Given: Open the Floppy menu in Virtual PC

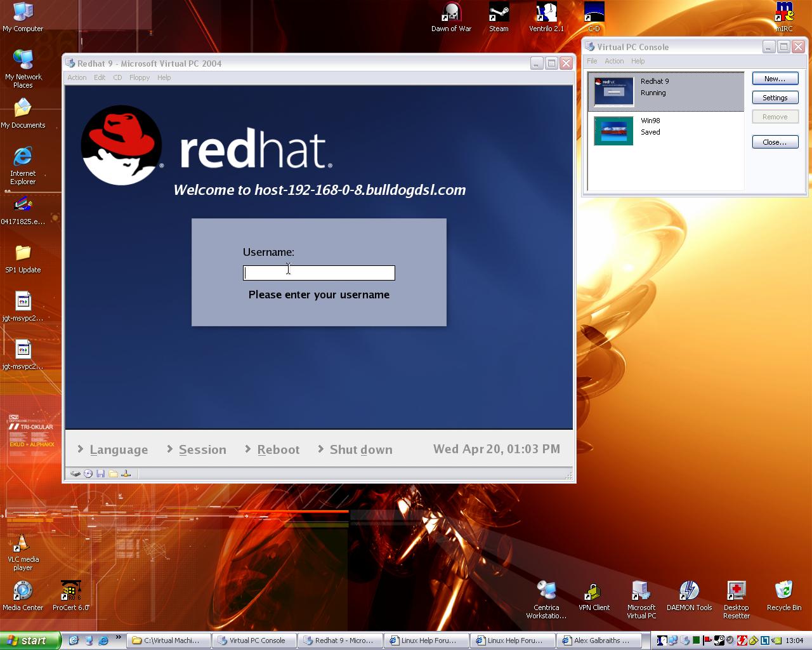Looking at the screenshot, I should point(140,77).
